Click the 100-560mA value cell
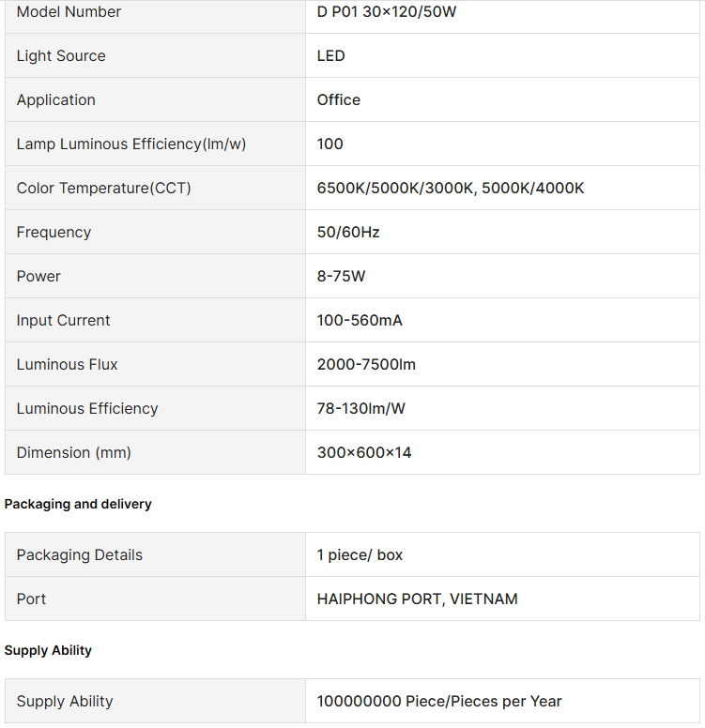This screenshot has width=705, height=728. 360,321
